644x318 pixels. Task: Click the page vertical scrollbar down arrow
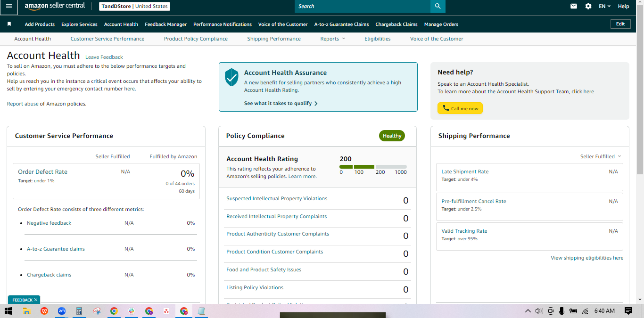click(640, 299)
